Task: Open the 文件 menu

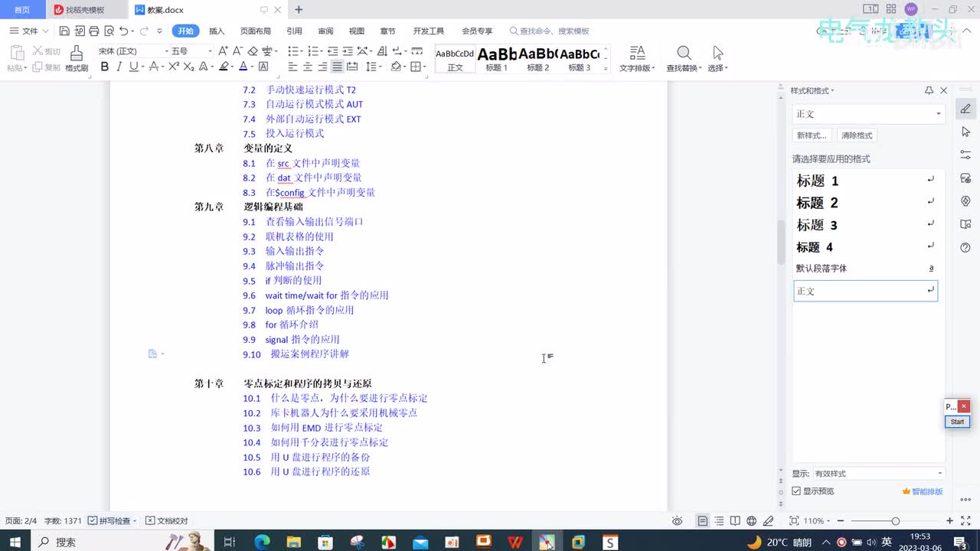Action: coord(29,31)
